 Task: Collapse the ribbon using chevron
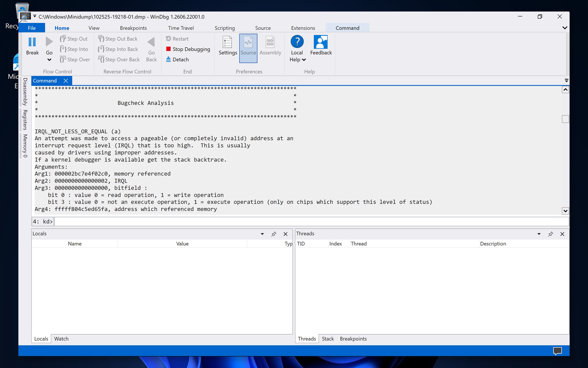coord(565,28)
